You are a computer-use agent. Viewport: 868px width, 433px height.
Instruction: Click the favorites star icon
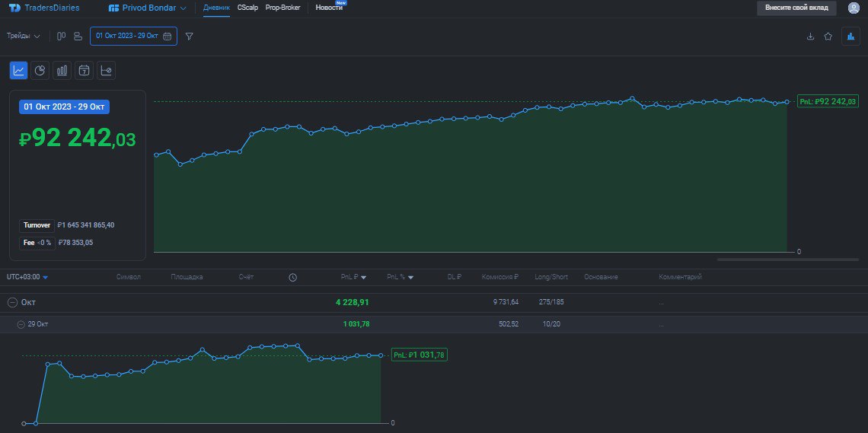828,37
